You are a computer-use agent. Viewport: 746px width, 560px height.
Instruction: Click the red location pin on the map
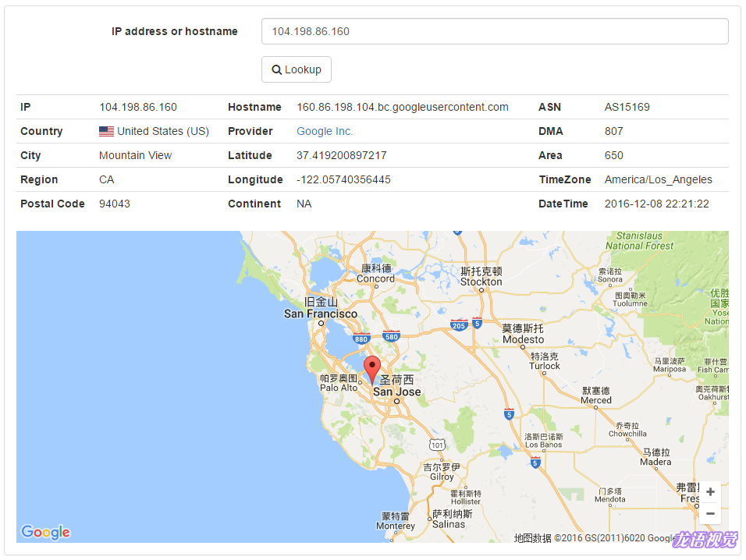(371, 370)
